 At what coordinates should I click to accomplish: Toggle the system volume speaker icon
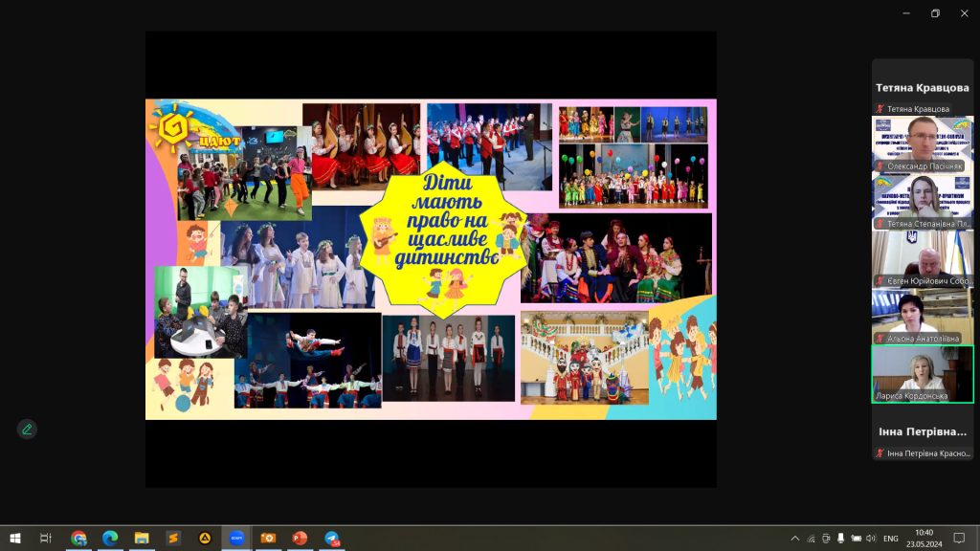872,539
